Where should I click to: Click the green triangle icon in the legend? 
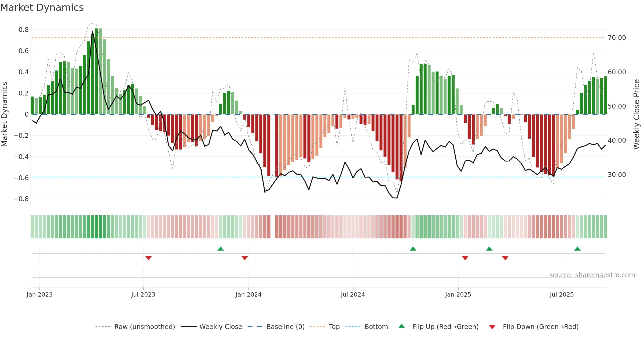[x=402, y=326]
